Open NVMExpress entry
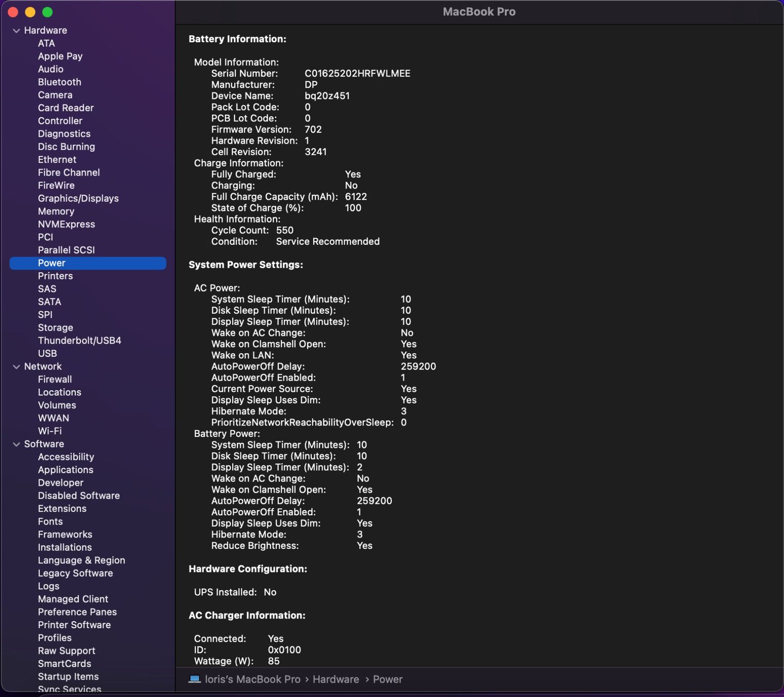The image size is (784, 697). coord(66,224)
